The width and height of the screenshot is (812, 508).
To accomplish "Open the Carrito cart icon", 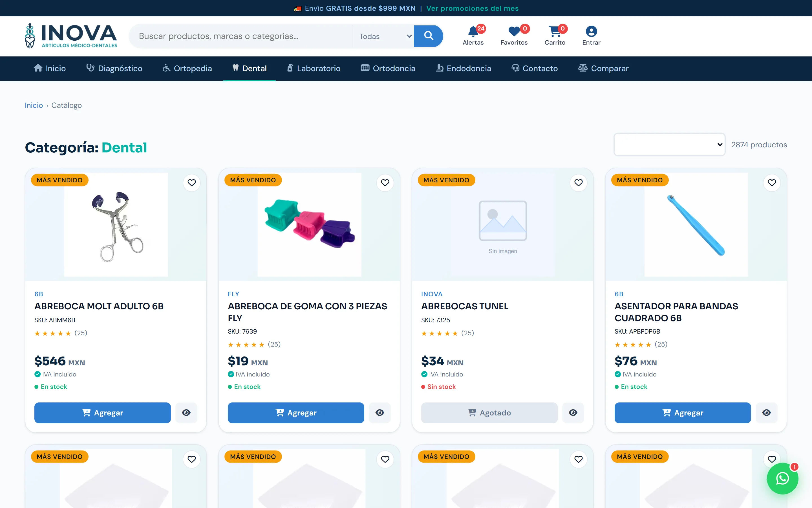I will pos(555,35).
